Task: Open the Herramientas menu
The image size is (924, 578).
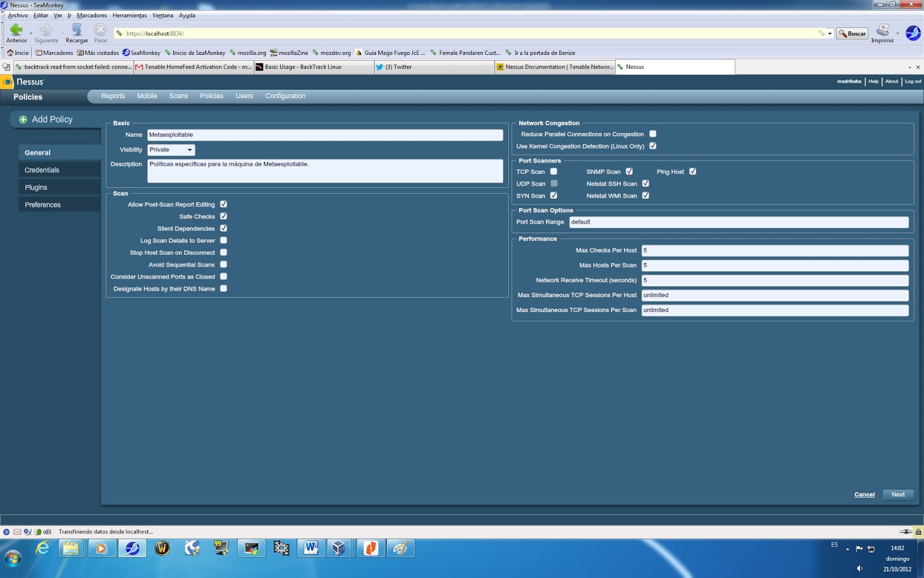Action: 129,16
